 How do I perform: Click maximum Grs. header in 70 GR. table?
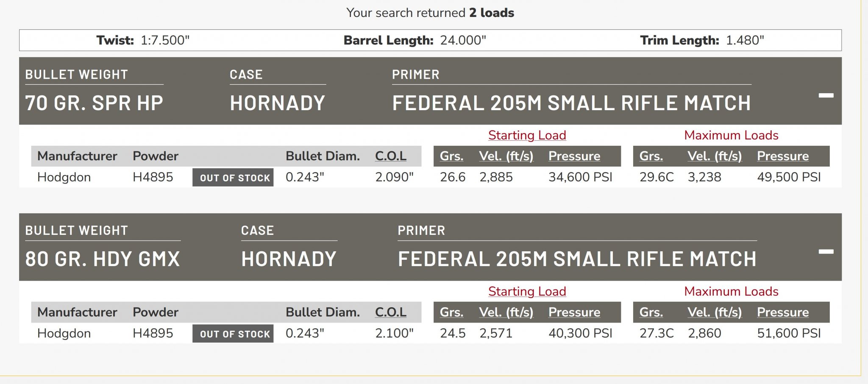tap(651, 156)
